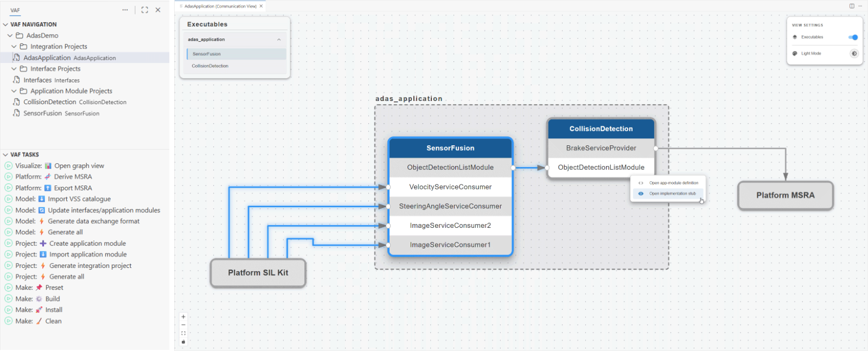Collapse the adas_application executables group

click(x=279, y=40)
